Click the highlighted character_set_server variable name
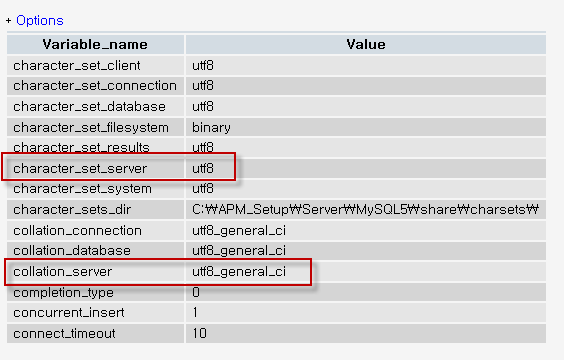The height and width of the screenshot is (360, 564). tap(80, 168)
